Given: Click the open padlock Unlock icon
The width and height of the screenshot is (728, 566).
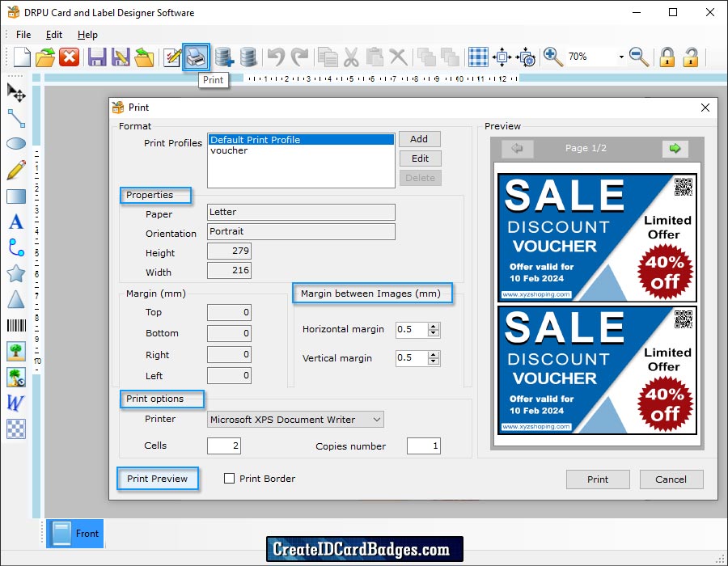Looking at the screenshot, I should tap(691, 57).
